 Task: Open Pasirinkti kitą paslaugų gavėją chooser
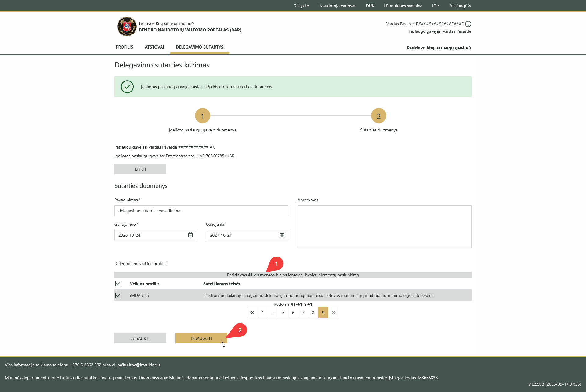click(439, 48)
